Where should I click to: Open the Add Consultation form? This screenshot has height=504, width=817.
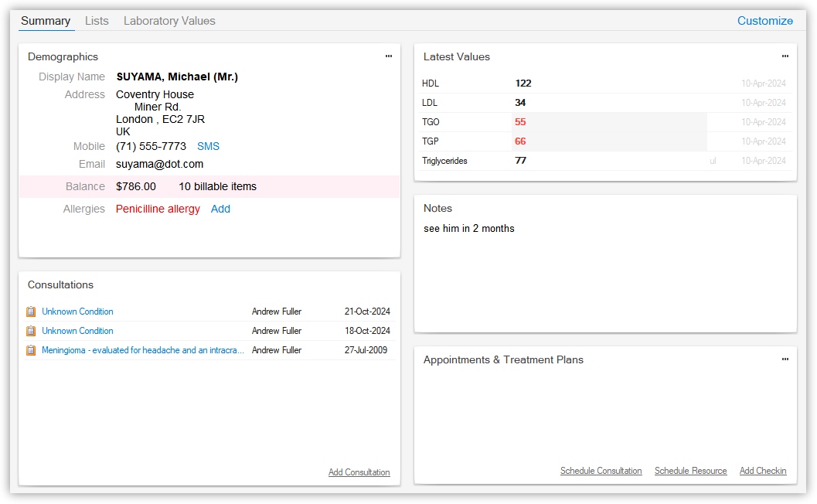(359, 472)
